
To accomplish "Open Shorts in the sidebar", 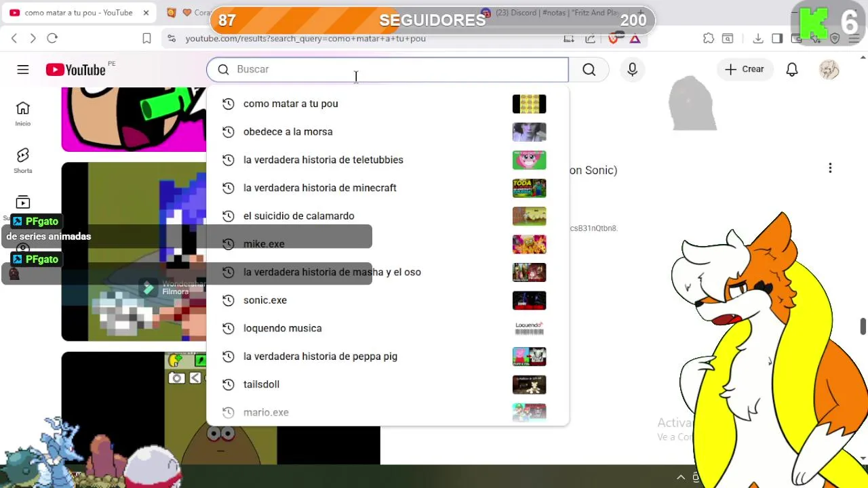I will pyautogui.click(x=23, y=161).
